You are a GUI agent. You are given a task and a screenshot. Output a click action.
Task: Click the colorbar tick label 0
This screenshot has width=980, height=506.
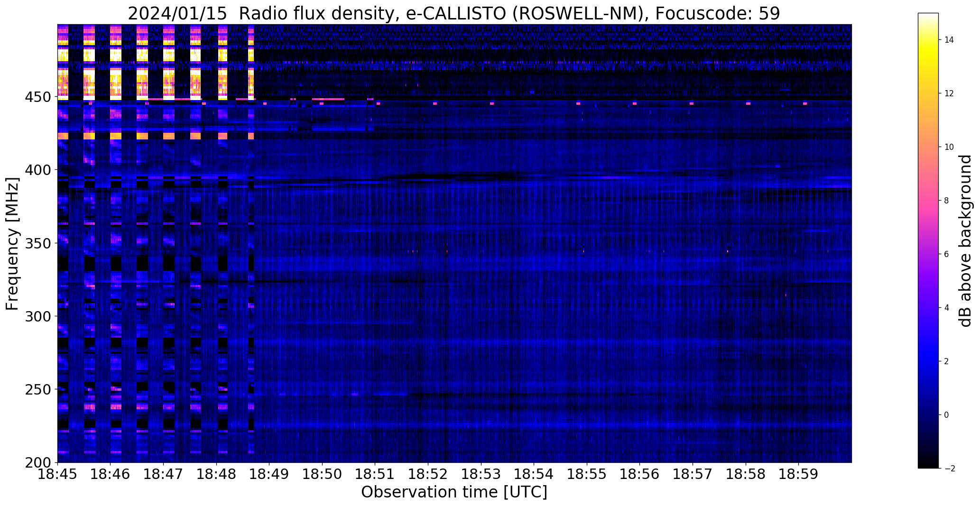coord(947,415)
